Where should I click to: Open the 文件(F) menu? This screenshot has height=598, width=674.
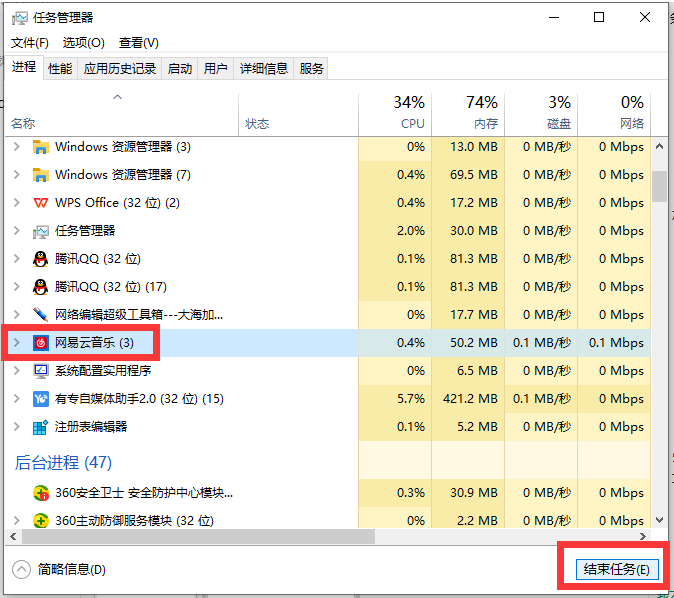coord(30,43)
